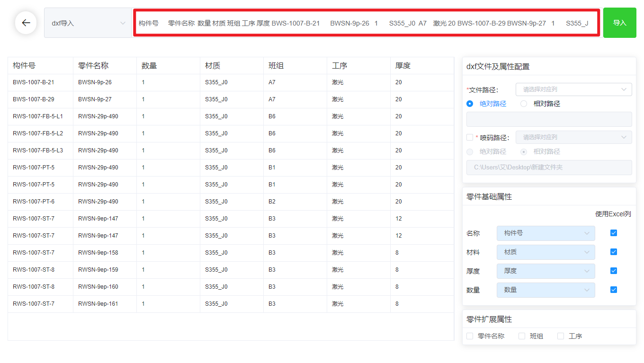The height and width of the screenshot is (363, 644).
Task: Check the 零件名称 extended attribute checkbox
Action: (470, 336)
